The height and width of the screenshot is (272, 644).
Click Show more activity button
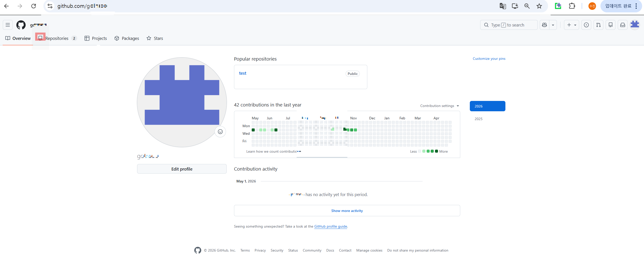click(347, 211)
